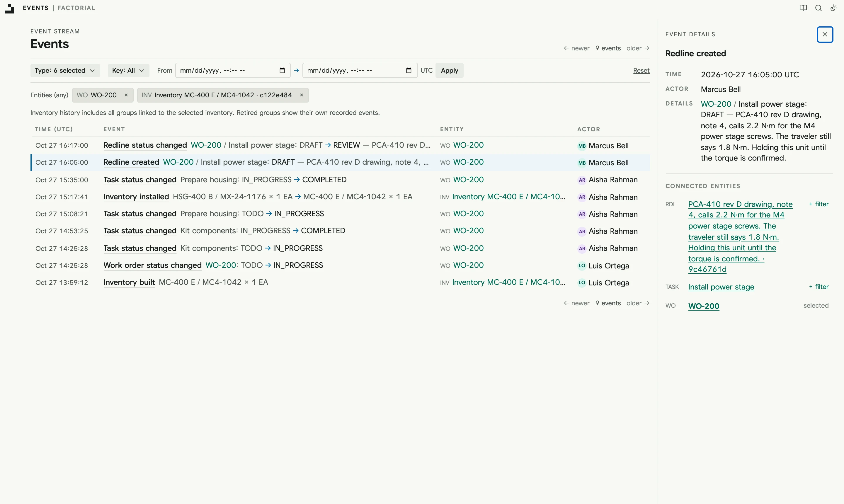Open the Install power stage task link

[721, 287]
